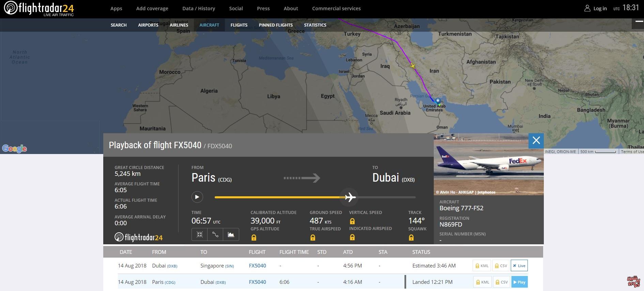Click the Flightradar24 logo in header

[39, 9]
